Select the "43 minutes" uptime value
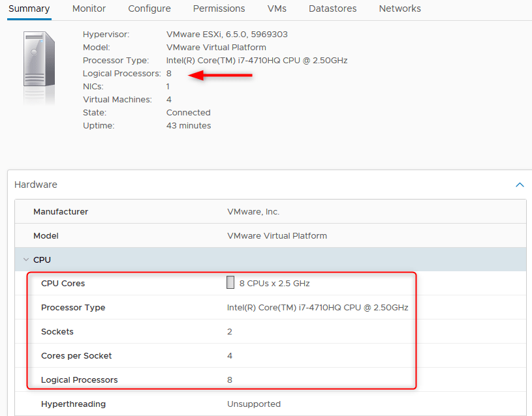 [188, 126]
